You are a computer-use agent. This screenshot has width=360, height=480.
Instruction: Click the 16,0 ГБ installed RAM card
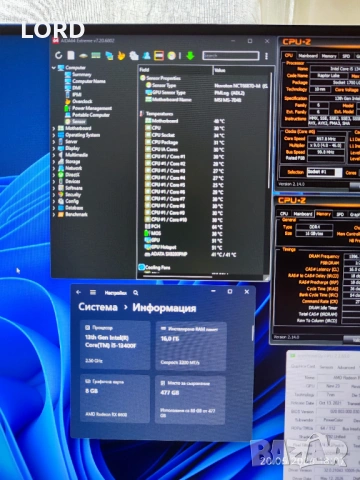coord(191,346)
